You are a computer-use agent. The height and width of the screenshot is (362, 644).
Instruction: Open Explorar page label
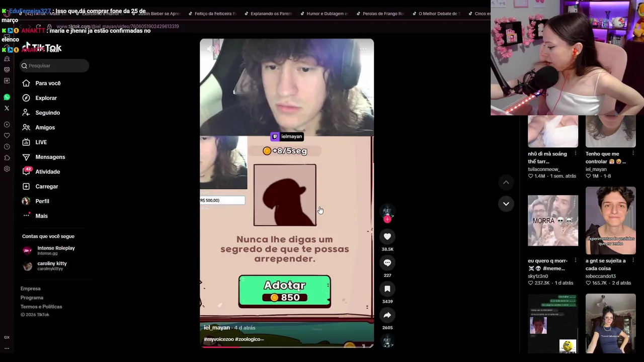coord(46,98)
